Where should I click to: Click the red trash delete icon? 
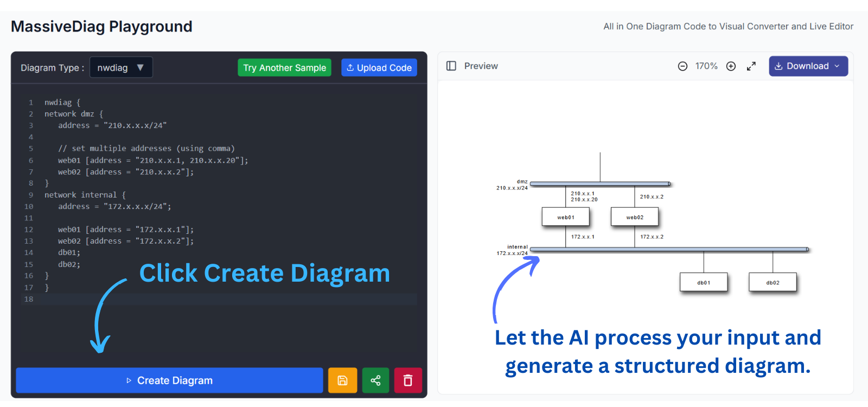(408, 380)
